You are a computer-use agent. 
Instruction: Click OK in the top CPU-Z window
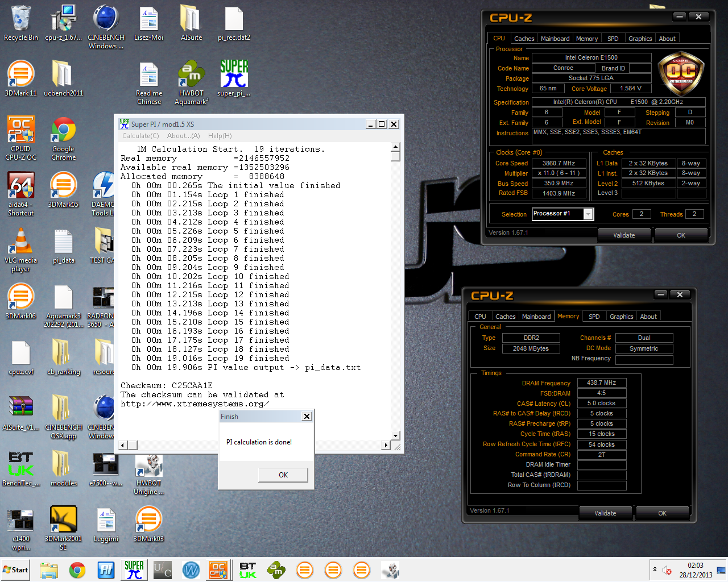coord(681,235)
